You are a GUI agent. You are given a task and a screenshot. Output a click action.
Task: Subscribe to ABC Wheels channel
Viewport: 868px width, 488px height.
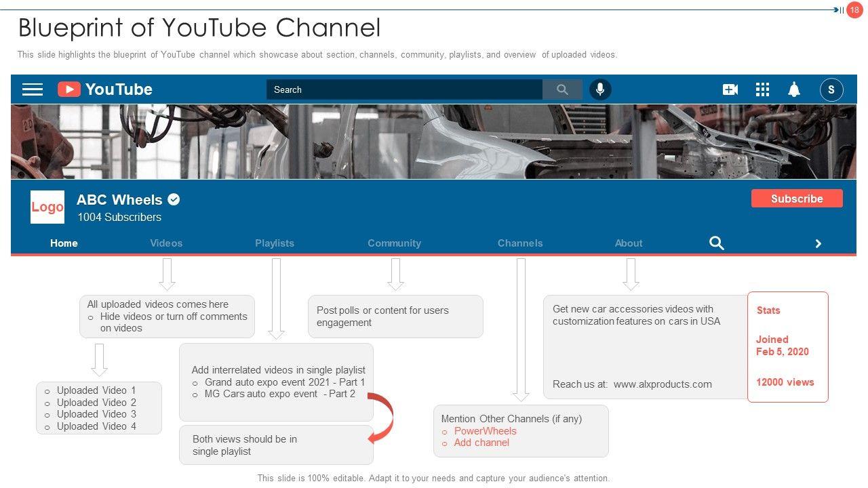pyautogui.click(x=797, y=199)
